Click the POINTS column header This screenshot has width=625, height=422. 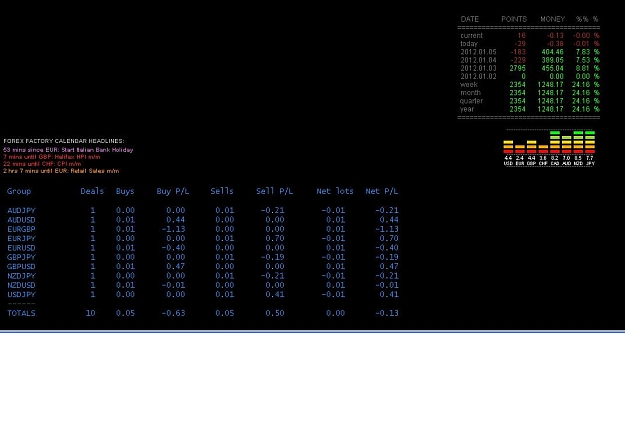514,19
